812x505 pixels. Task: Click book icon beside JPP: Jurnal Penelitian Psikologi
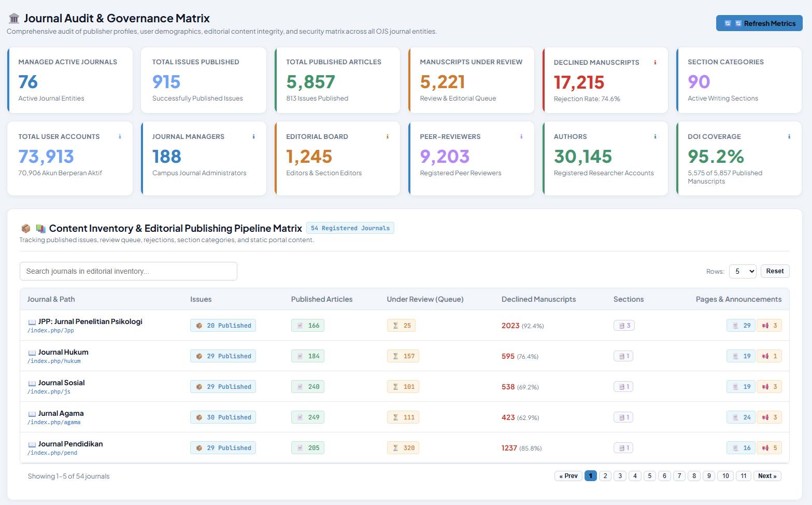(x=32, y=322)
